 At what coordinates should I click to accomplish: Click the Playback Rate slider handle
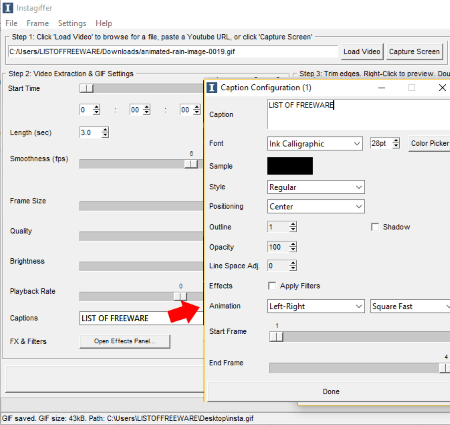point(180,296)
